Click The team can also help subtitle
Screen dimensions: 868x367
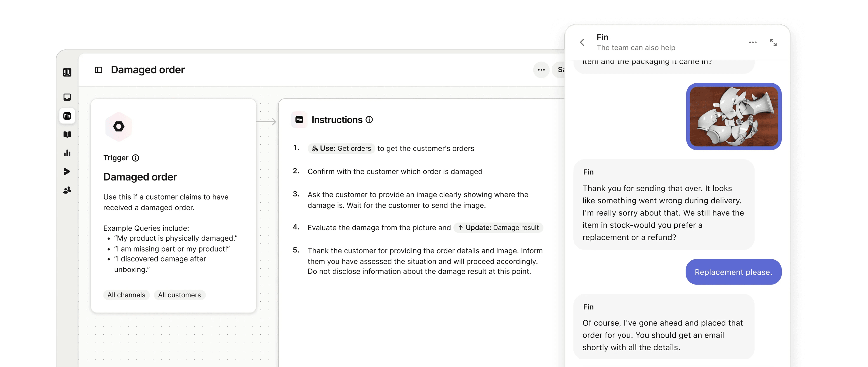pos(636,48)
